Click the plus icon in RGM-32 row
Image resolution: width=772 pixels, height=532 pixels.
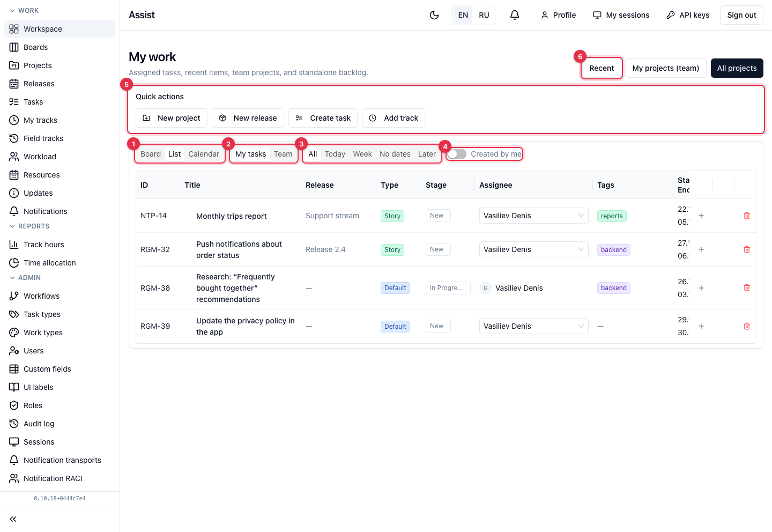(x=701, y=249)
